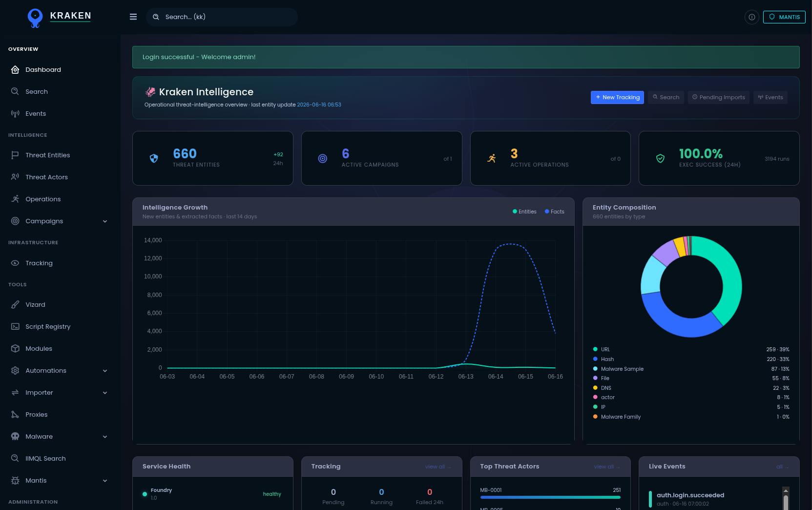Toggle the hamburger sidebar menu icon
Image resolution: width=812 pixels, height=510 pixels.
click(133, 17)
